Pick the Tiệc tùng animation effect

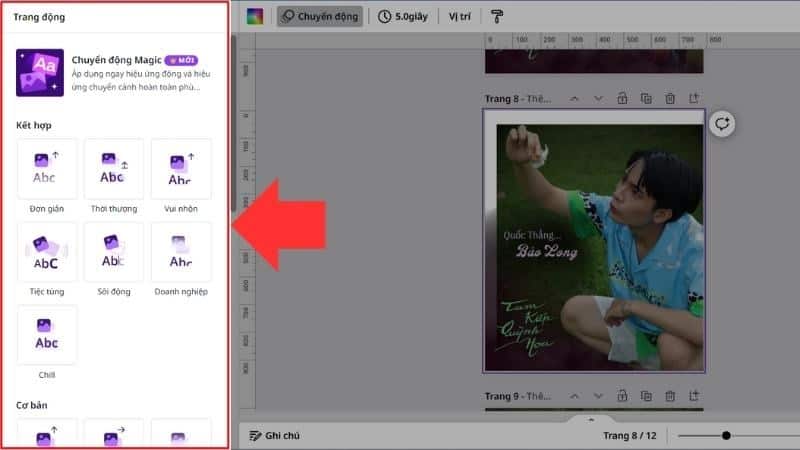(47, 251)
